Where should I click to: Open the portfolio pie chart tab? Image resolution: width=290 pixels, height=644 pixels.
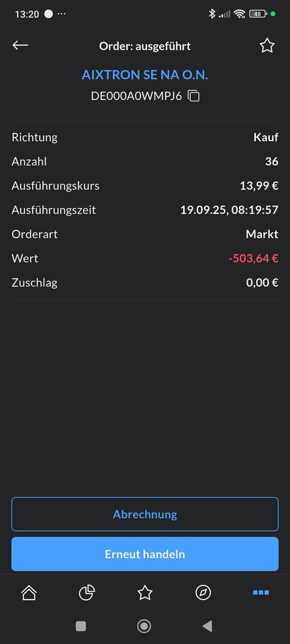pyautogui.click(x=87, y=592)
